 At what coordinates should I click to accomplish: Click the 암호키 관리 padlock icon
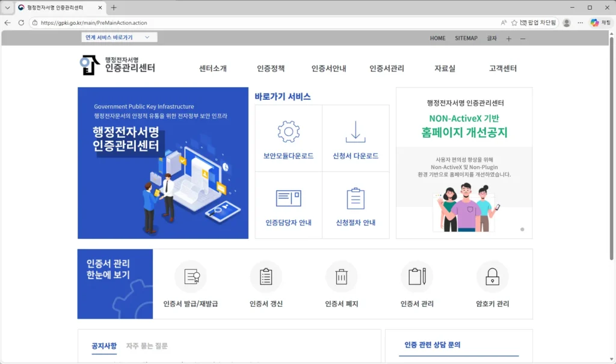click(492, 276)
